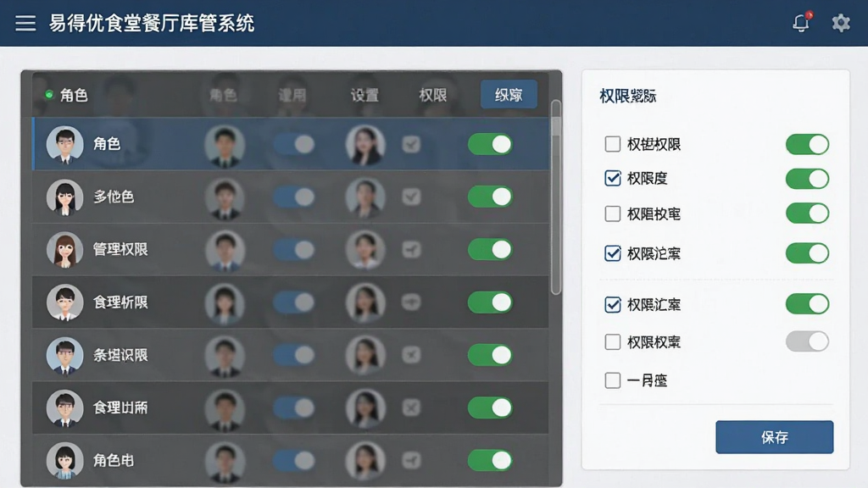Select the 设置 header tab
This screenshot has width=868, height=488.
tap(364, 95)
